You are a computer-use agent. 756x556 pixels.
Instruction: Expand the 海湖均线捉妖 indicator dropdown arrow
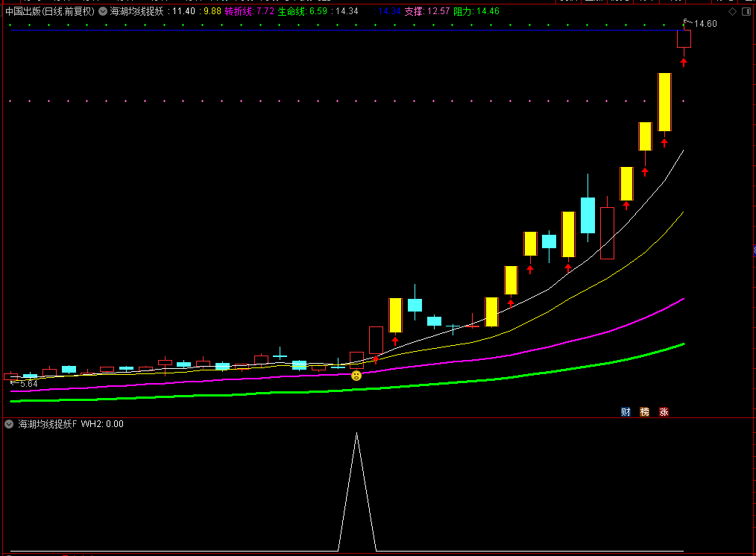103,11
